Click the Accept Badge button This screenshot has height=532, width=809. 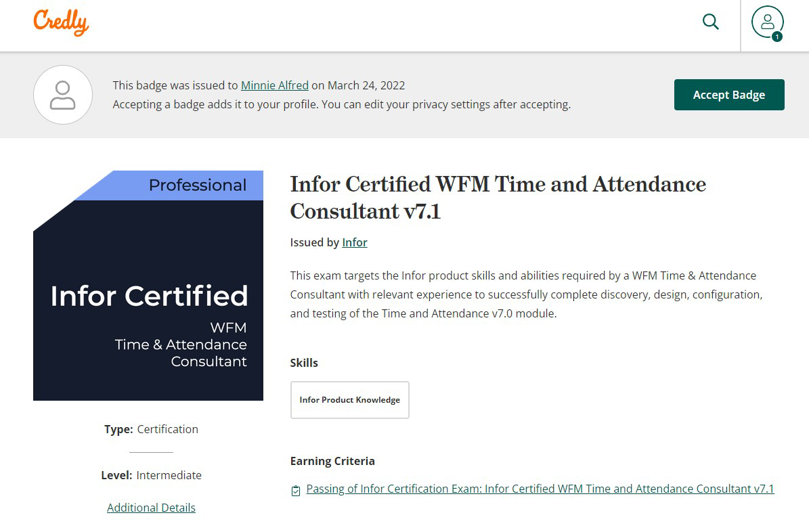(728, 95)
